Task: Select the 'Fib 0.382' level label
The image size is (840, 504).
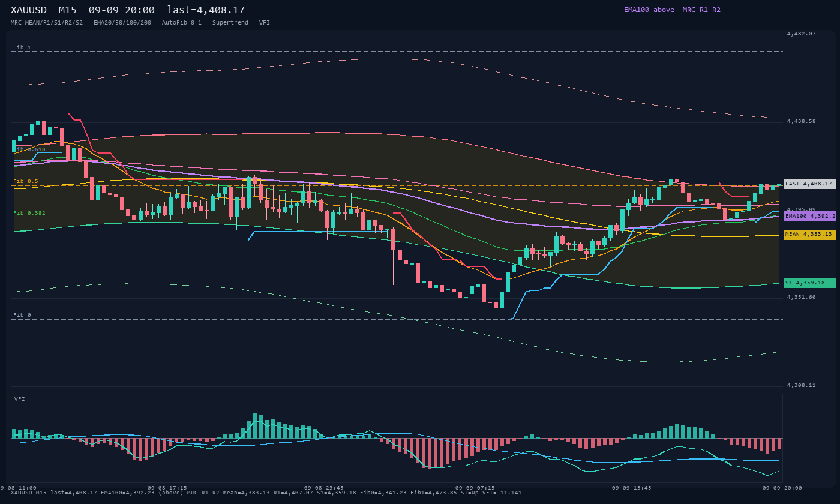Action: point(29,213)
